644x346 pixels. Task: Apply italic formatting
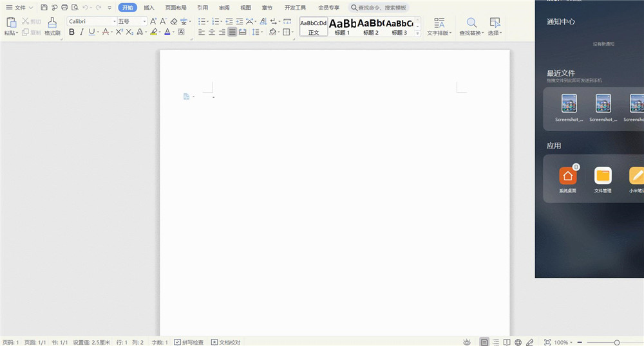[x=81, y=32]
